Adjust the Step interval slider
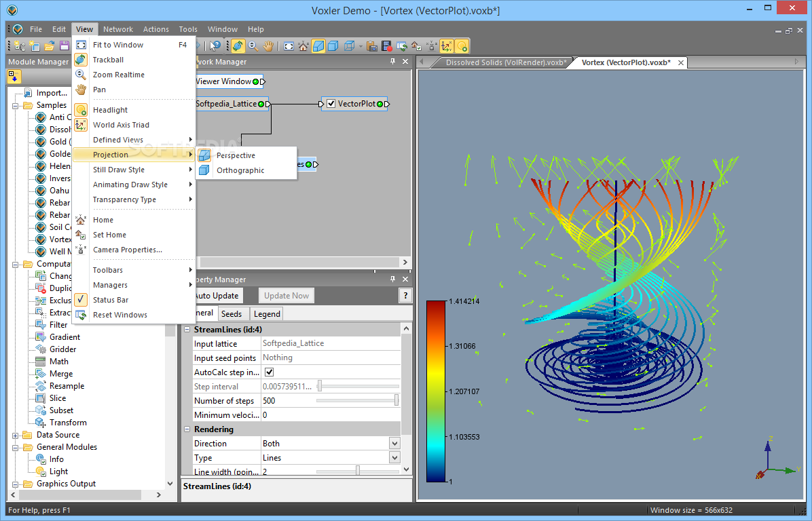Screen dimensions: 812x521 [x=320, y=386]
